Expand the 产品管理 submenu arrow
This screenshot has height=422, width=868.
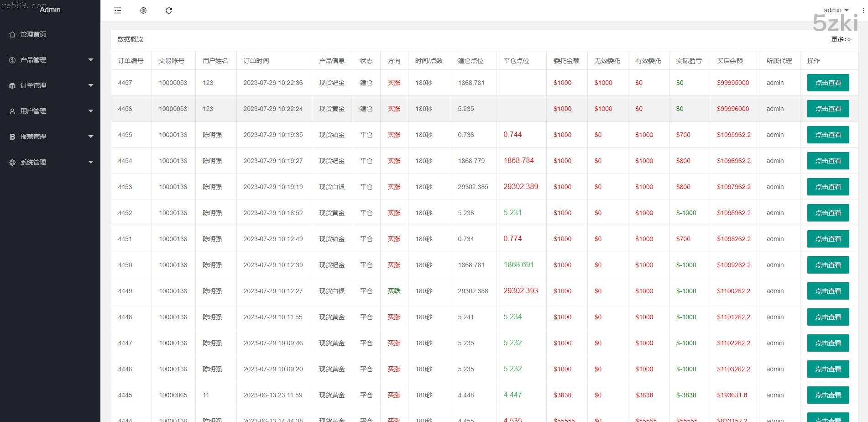click(x=90, y=60)
